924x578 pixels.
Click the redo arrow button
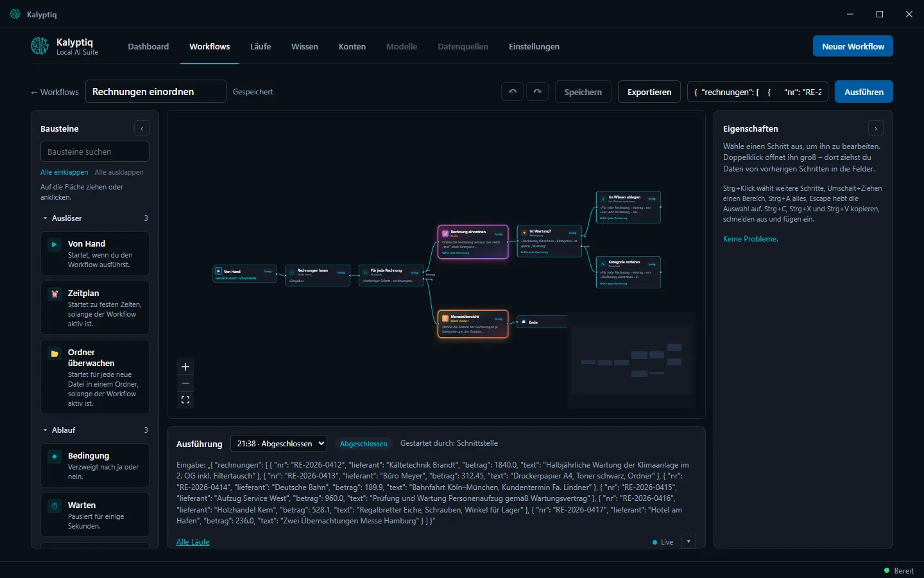tap(537, 92)
